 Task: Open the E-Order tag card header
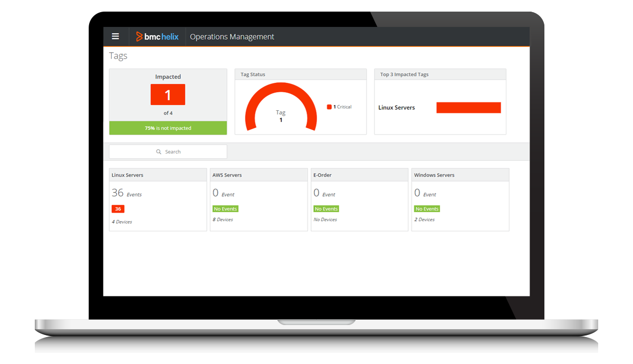[359, 175]
